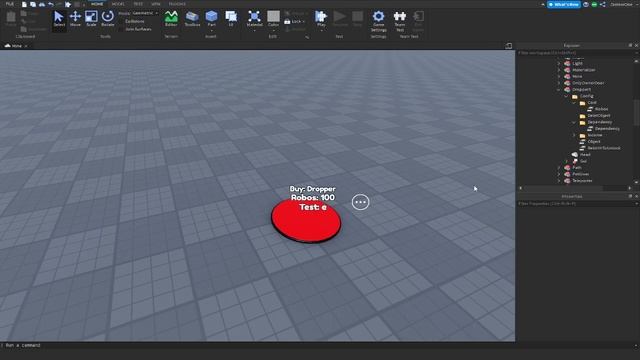The image size is (640, 360).
Task: Open the Mode Geometric dropdown
Action: [144, 13]
